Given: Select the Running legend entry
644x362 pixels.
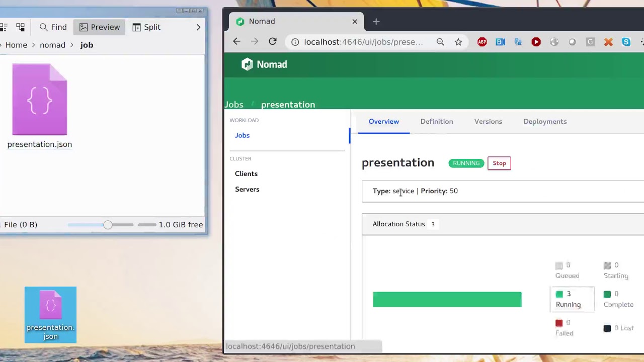Looking at the screenshot, I should tap(573, 299).
